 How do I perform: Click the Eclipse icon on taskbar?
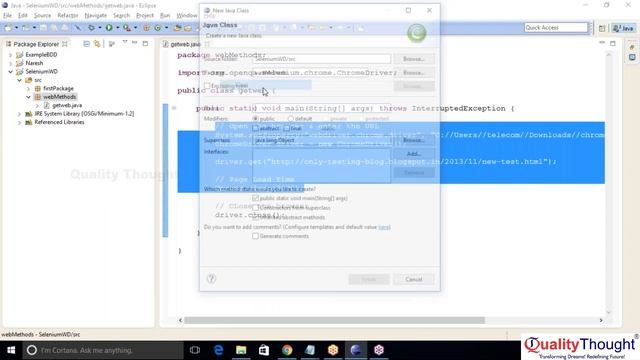[x=356, y=350]
